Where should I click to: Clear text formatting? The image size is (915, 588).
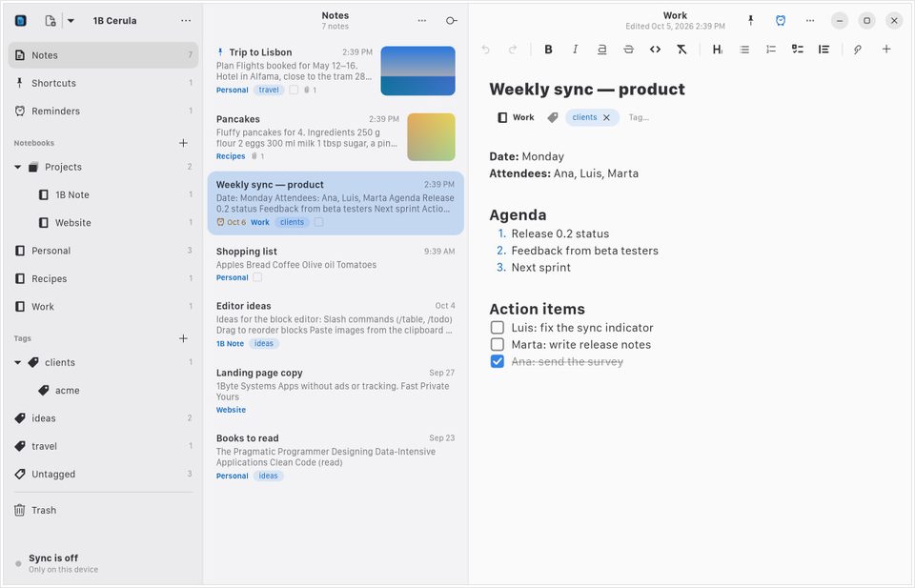pyautogui.click(x=681, y=50)
